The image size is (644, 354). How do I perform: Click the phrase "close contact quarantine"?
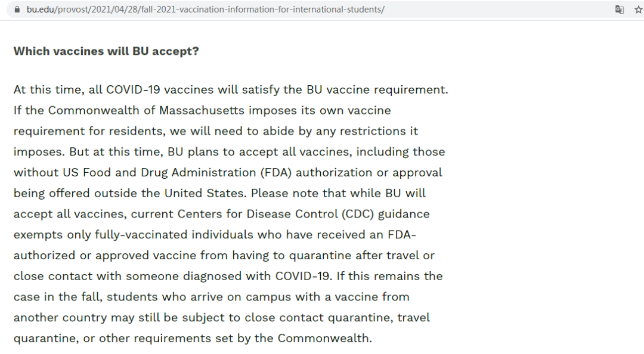pos(318,318)
